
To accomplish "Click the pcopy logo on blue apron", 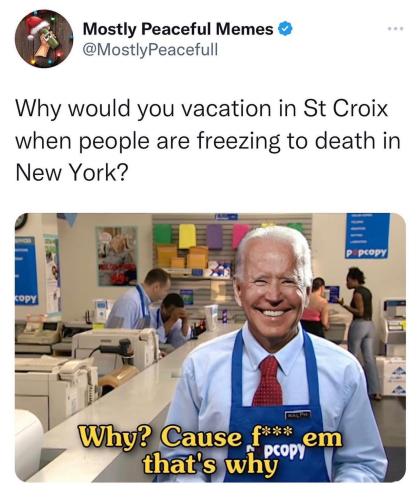I will 284,451.
